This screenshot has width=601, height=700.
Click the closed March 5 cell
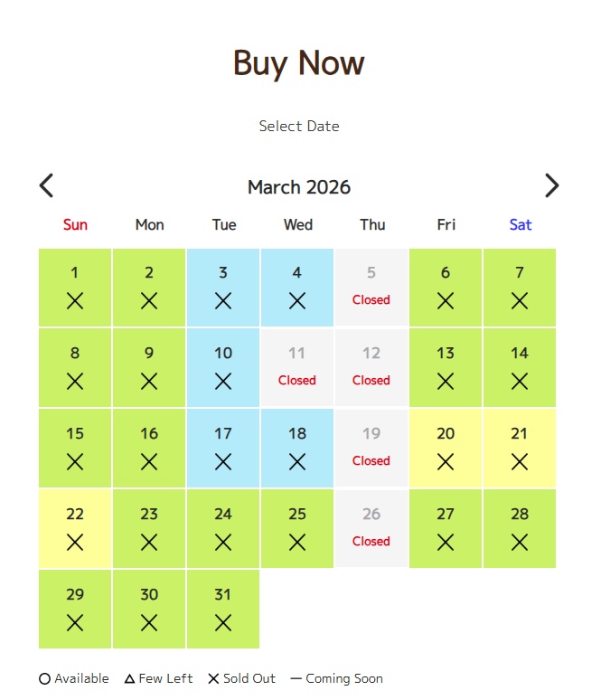(371, 288)
